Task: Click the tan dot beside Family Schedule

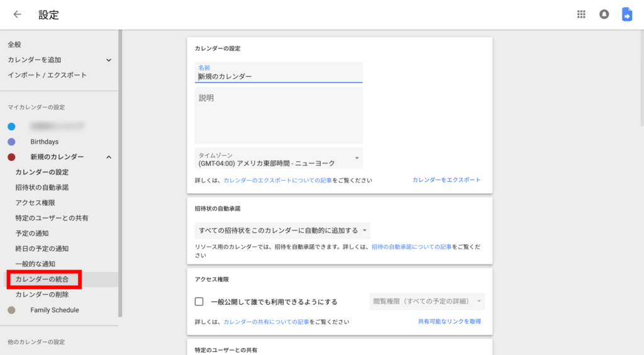Action: [x=11, y=310]
